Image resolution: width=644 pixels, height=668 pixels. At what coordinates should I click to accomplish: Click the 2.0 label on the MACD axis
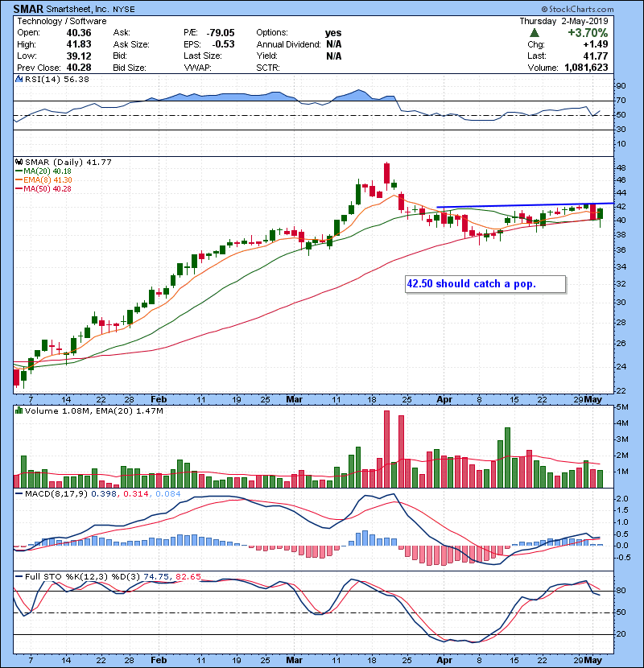[x=622, y=498]
